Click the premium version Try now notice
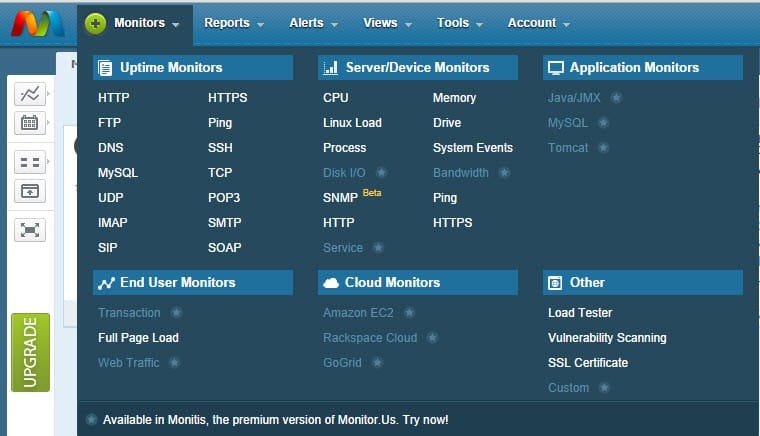Viewport: 760px width, 436px height. click(x=275, y=420)
